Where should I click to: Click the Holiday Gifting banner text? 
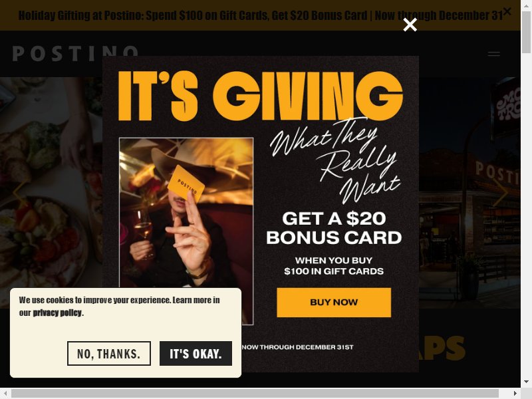coord(260,15)
